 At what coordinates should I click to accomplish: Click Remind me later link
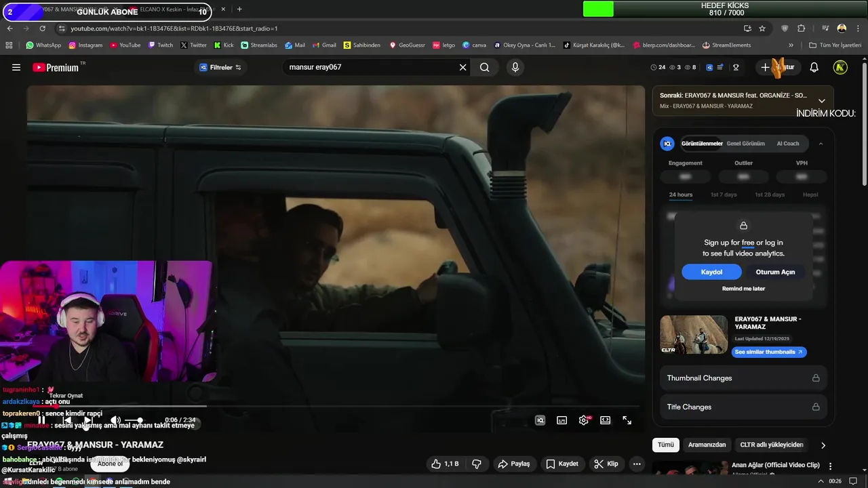click(x=743, y=289)
